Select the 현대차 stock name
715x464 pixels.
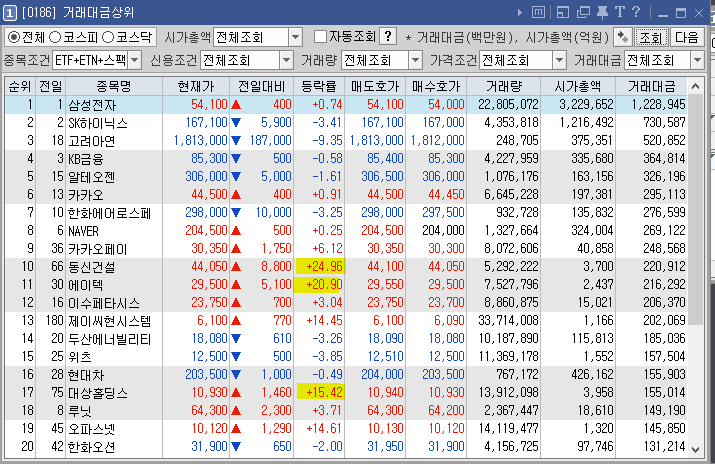coord(86,375)
